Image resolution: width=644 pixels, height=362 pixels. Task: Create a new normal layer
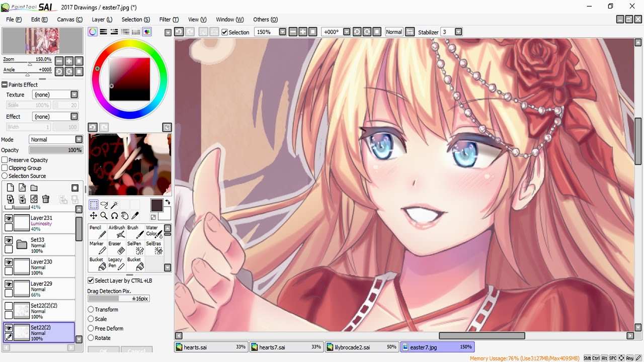10,188
